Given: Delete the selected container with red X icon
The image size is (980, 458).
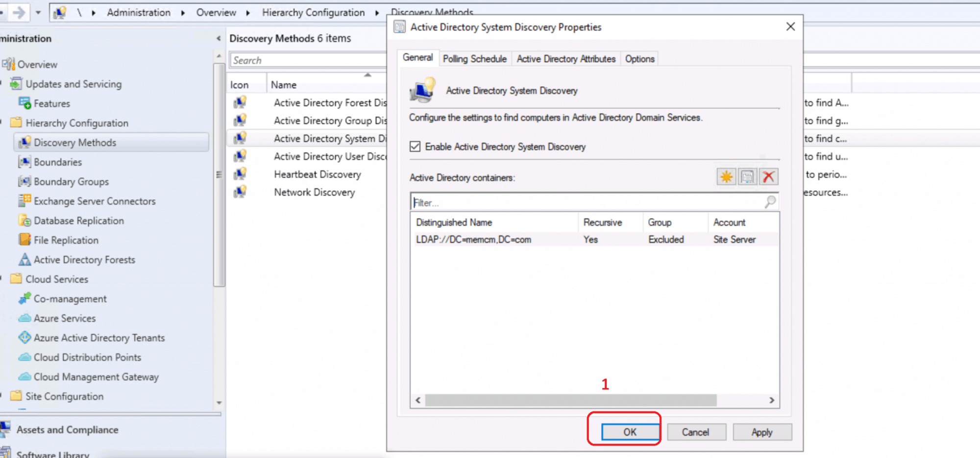Looking at the screenshot, I should point(768,177).
